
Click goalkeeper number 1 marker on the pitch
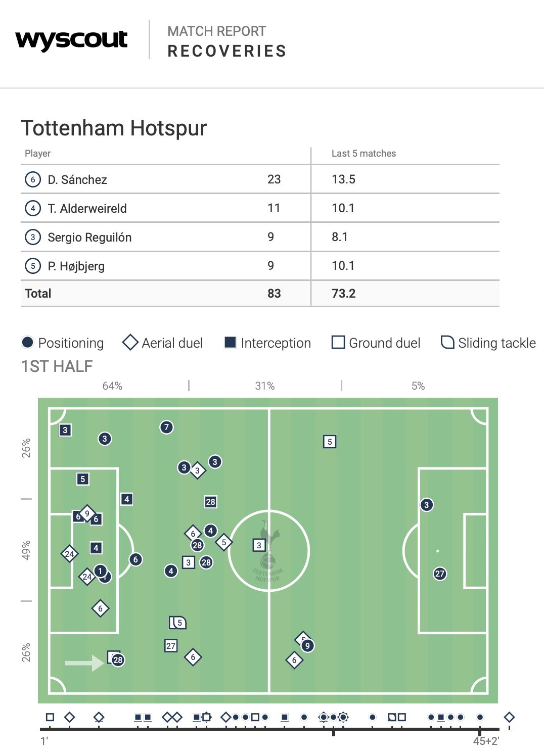coord(100,571)
